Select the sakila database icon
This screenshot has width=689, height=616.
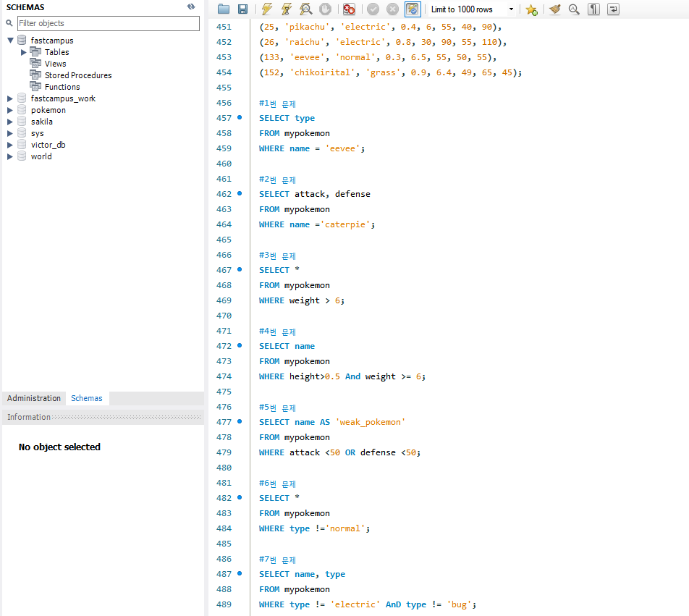click(22, 122)
